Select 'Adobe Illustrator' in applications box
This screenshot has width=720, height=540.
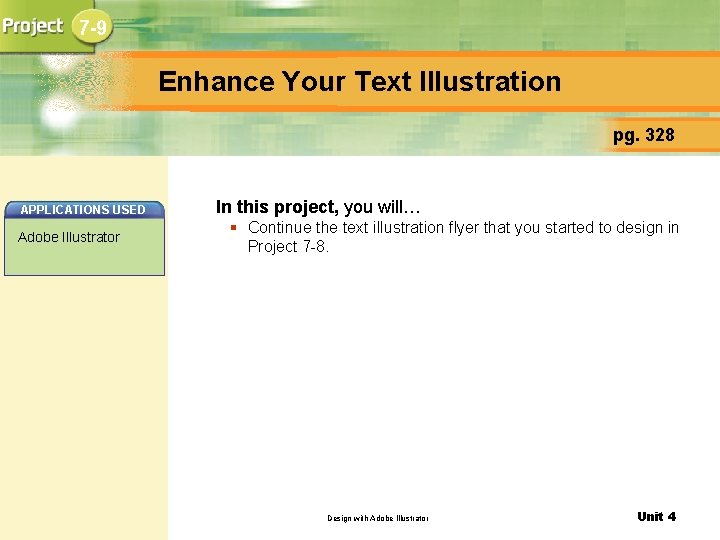pyautogui.click(x=69, y=237)
